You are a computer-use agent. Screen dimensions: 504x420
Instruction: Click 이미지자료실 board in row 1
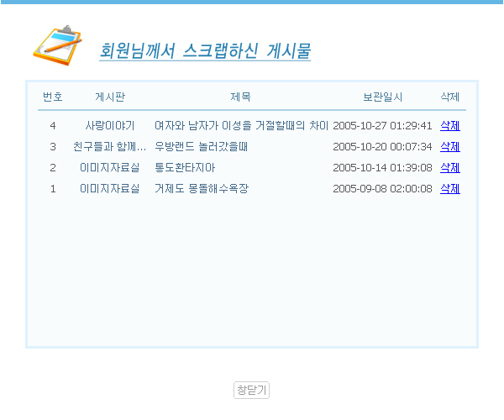(x=110, y=189)
